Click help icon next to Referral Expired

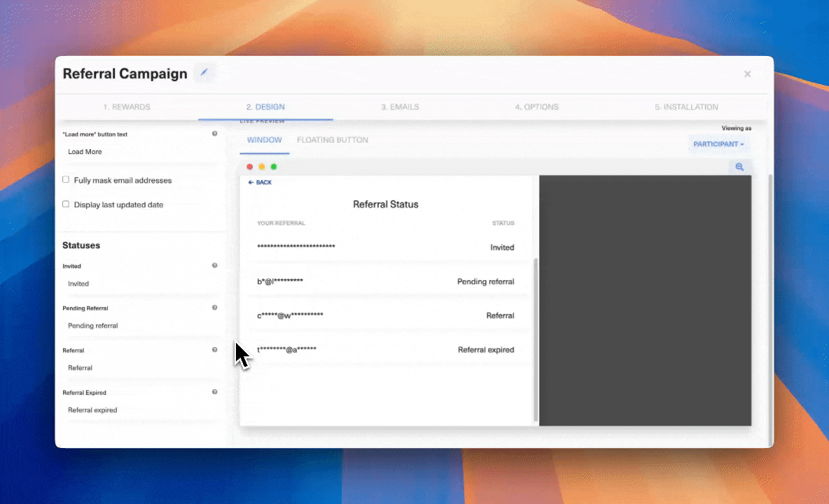coord(215,392)
